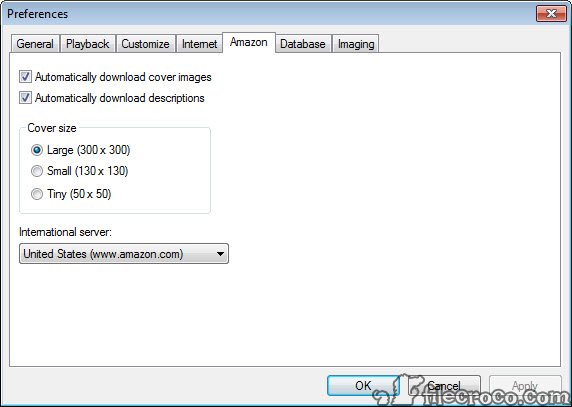Go to the Internet tab
Viewport: 572px width, 407px height.
coord(200,44)
